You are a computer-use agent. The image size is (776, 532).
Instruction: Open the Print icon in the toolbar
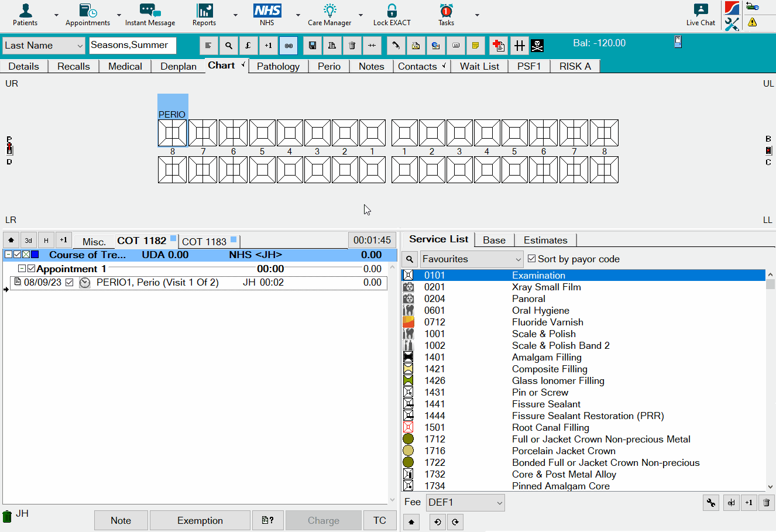(332, 45)
